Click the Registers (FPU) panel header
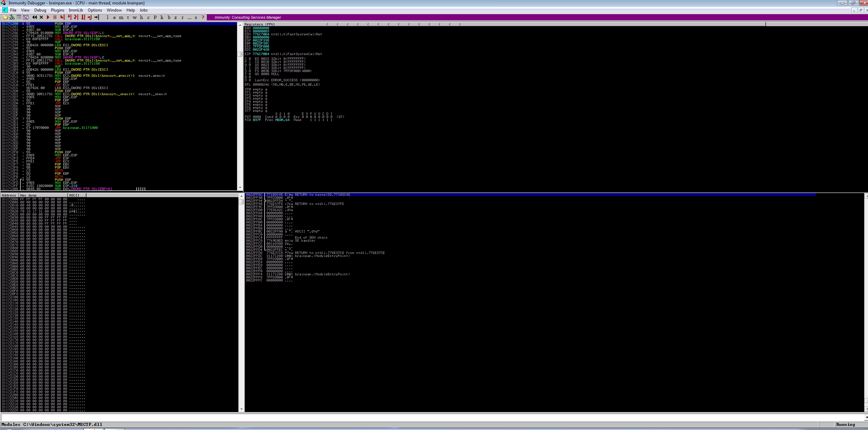This screenshot has height=430, width=868. click(x=260, y=24)
